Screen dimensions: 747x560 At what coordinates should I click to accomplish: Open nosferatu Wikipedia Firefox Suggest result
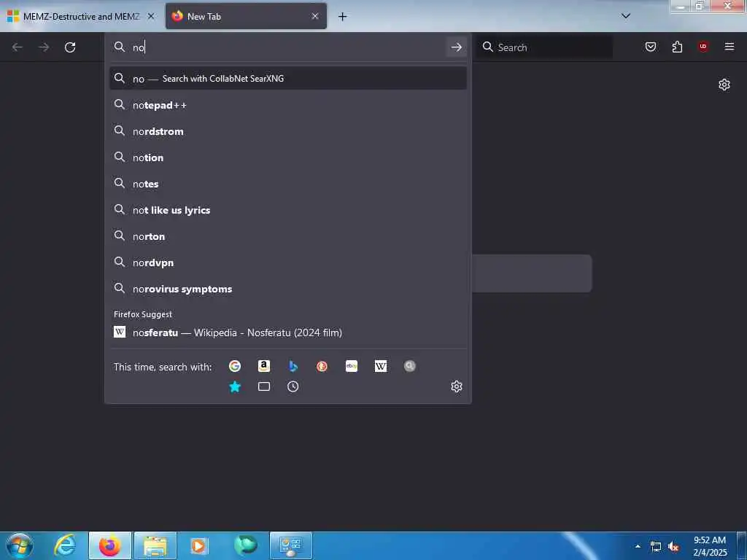[288, 332]
